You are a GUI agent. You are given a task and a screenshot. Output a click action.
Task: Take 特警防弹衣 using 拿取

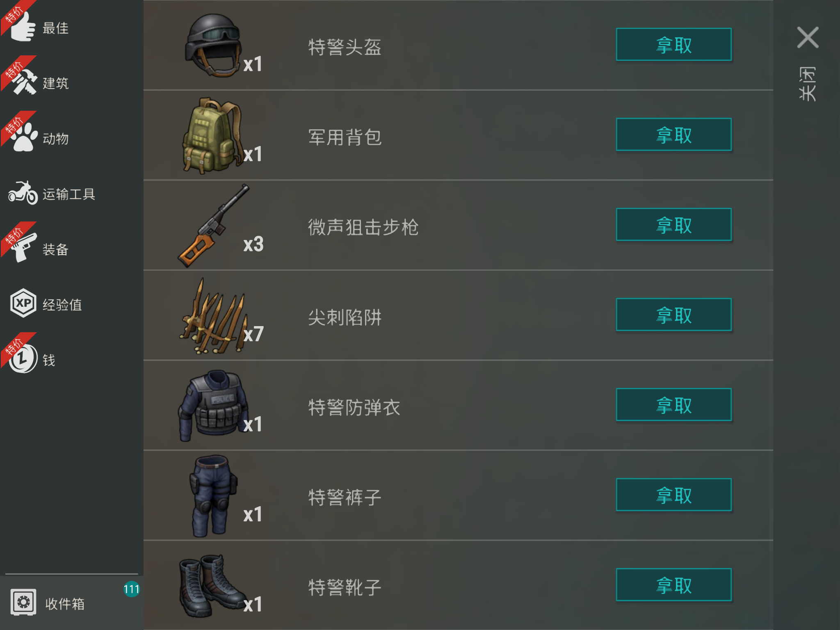(x=673, y=405)
